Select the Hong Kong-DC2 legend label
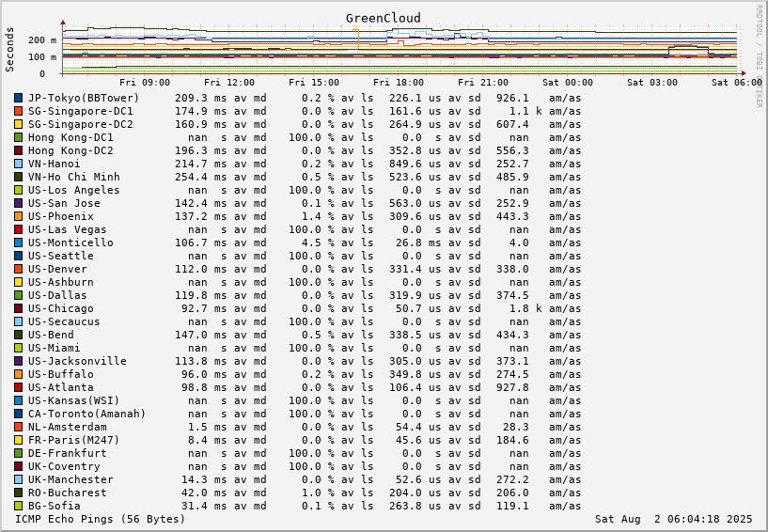 (x=71, y=151)
